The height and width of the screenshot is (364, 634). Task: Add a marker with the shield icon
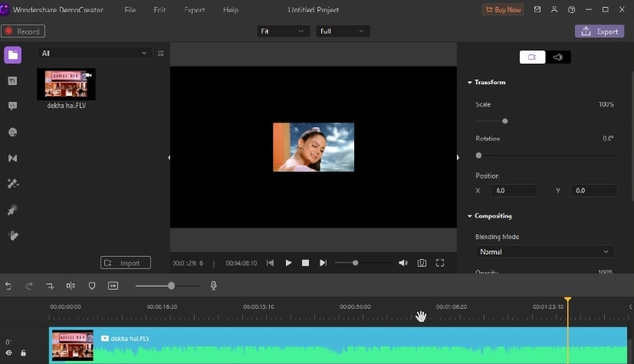[x=92, y=286]
